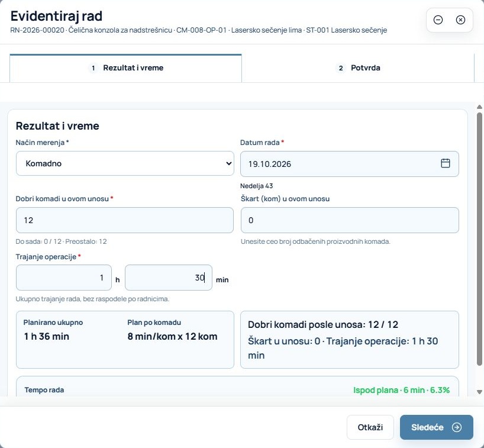The height and width of the screenshot is (448, 484).
Task: Click the minutes duration input
Action: (x=169, y=278)
